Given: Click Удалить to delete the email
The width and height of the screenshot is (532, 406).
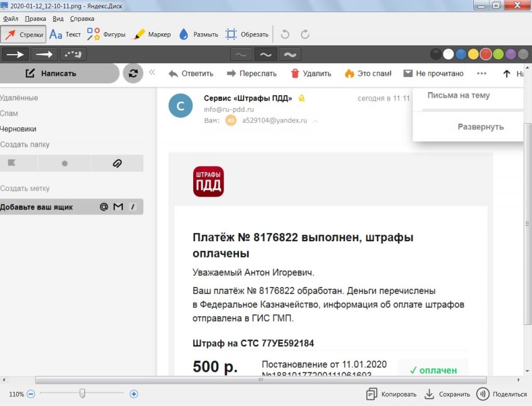Looking at the screenshot, I should 311,74.
